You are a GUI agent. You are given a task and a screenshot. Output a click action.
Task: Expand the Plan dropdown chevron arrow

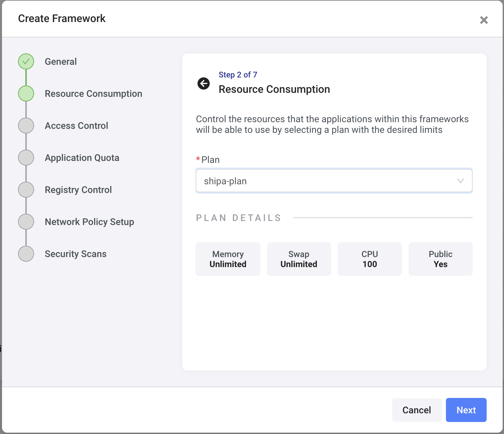[x=460, y=181]
